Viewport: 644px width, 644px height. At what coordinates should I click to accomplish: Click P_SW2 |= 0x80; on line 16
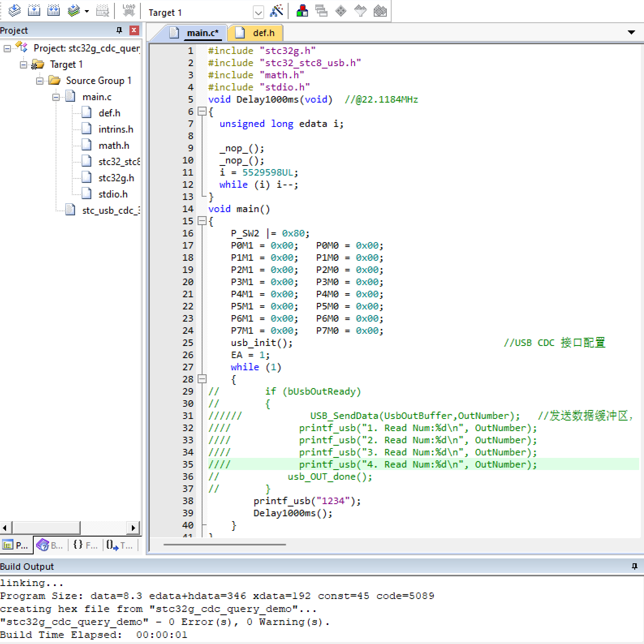270,233
